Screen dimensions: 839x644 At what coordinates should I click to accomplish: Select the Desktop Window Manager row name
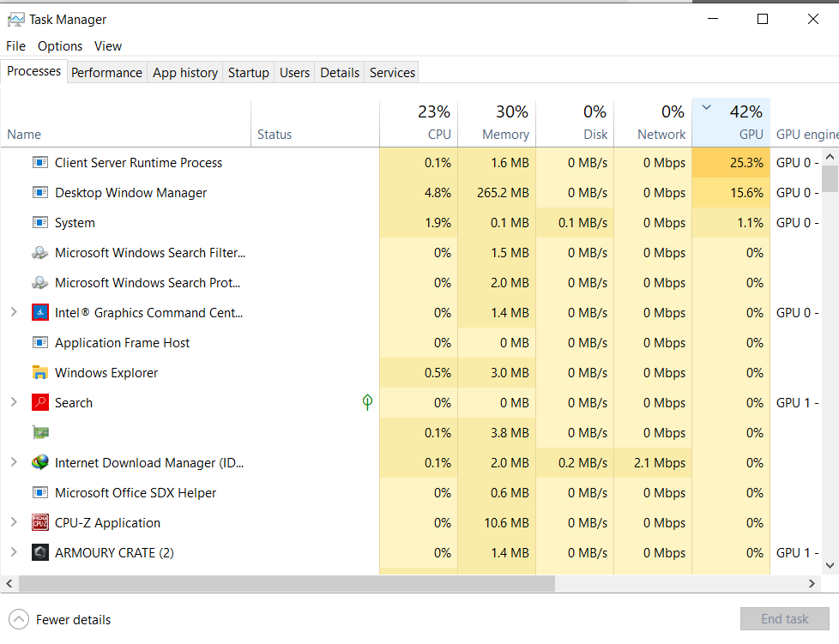pyautogui.click(x=130, y=193)
